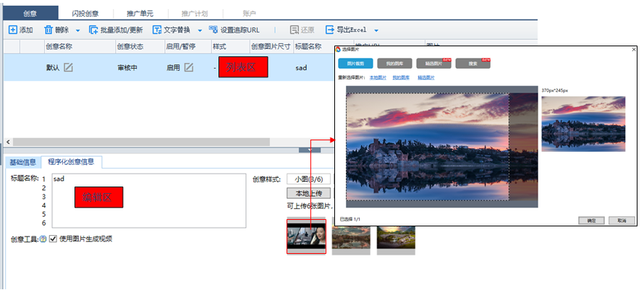Click the 导出Excel export icon
This screenshot has height=290, width=644.
point(320,30)
